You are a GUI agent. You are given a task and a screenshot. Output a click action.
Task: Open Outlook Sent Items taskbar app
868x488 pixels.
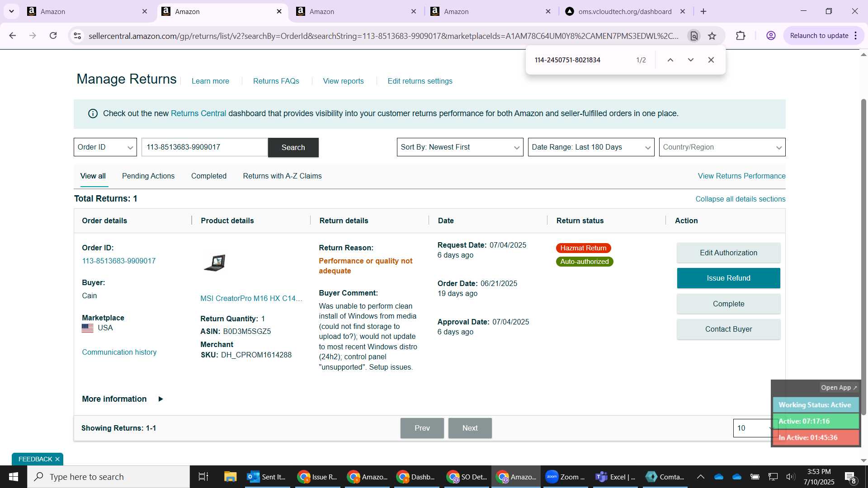click(x=267, y=477)
